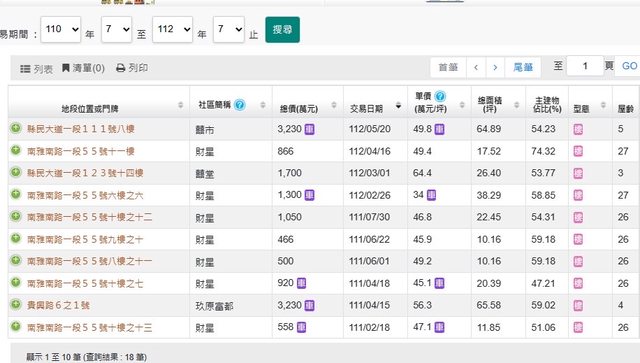Screen dimensions: 640x363
Task: Expand row 南雅南路一段55號十樓之十二 plus icon
Action: [16, 216]
